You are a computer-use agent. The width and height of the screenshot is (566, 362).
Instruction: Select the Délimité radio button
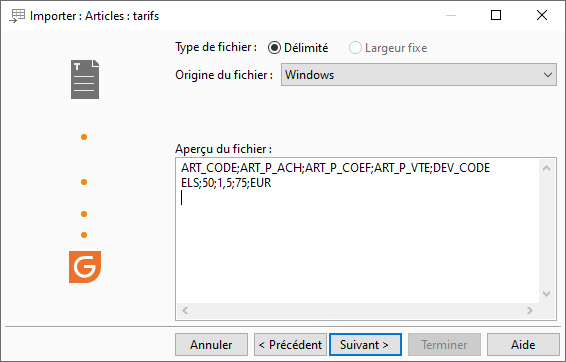[274, 48]
